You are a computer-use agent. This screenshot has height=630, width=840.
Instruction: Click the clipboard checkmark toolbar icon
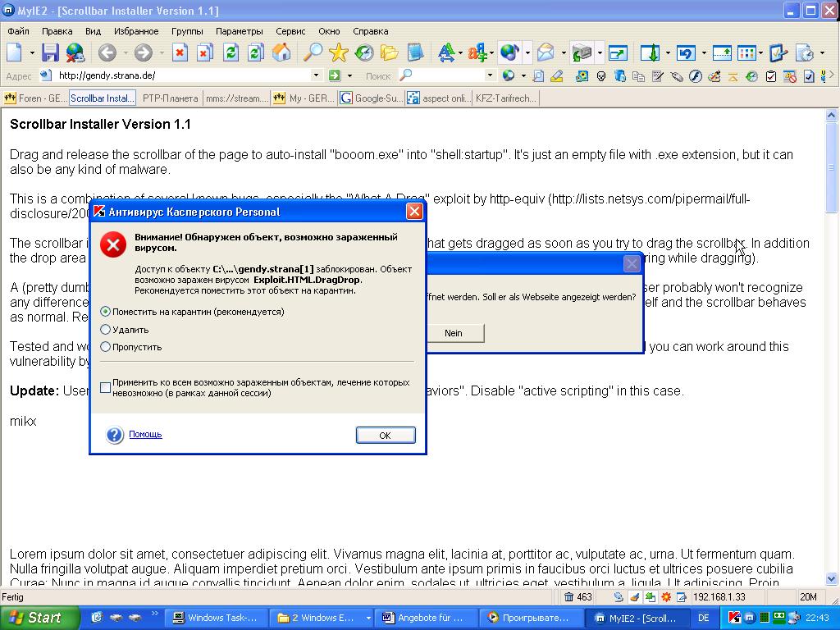coord(771,76)
